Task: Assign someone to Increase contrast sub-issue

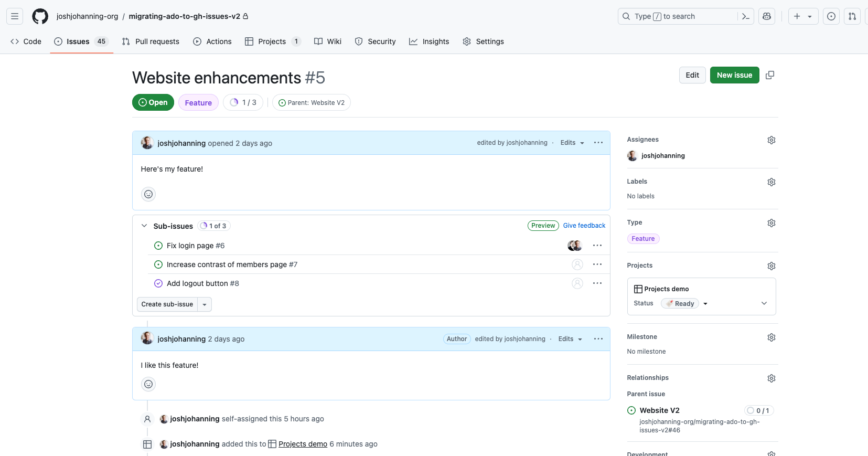Action: click(577, 264)
